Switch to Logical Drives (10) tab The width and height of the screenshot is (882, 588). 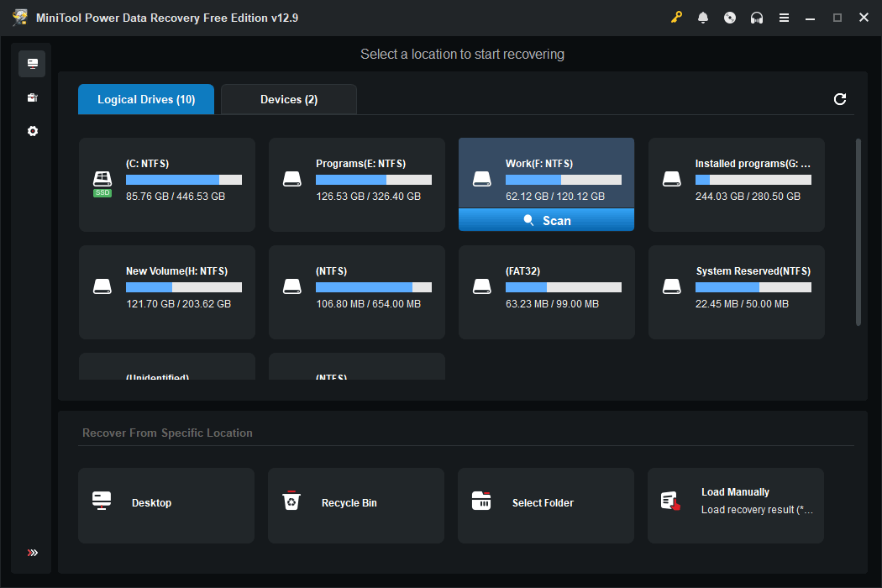[146, 100]
